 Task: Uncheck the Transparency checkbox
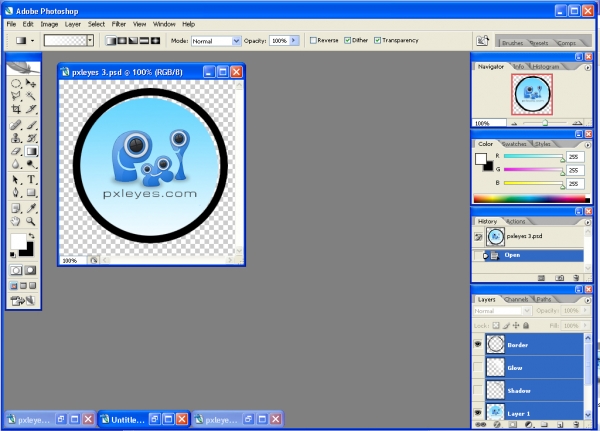[x=377, y=40]
